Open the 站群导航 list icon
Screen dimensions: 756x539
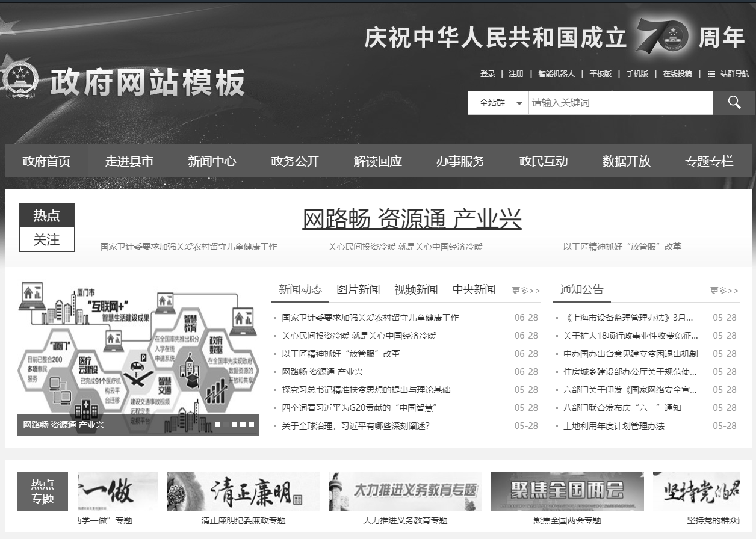(x=711, y=74)
